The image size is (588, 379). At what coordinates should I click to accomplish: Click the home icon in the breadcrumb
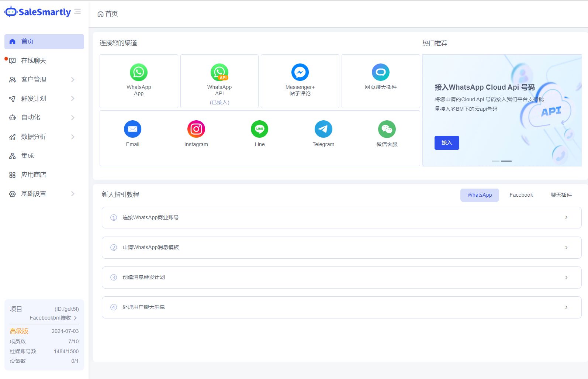(x=100, y=14)
